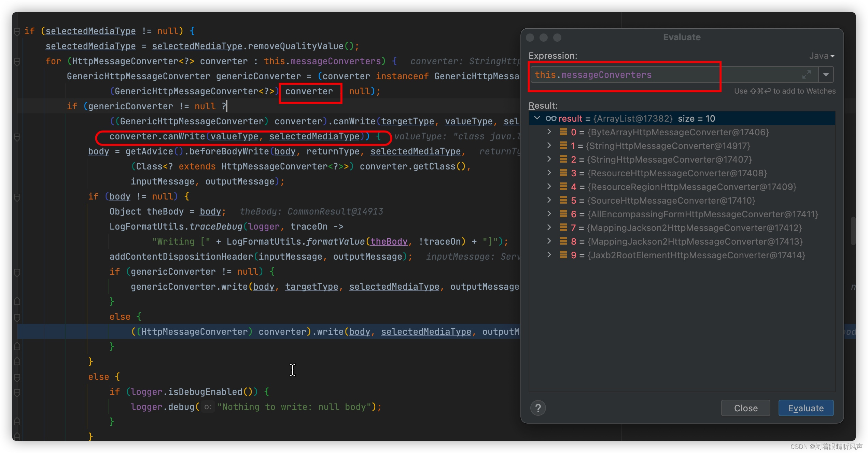Click the field icon of item 3

pyautogui.click(x=563, y=173)
